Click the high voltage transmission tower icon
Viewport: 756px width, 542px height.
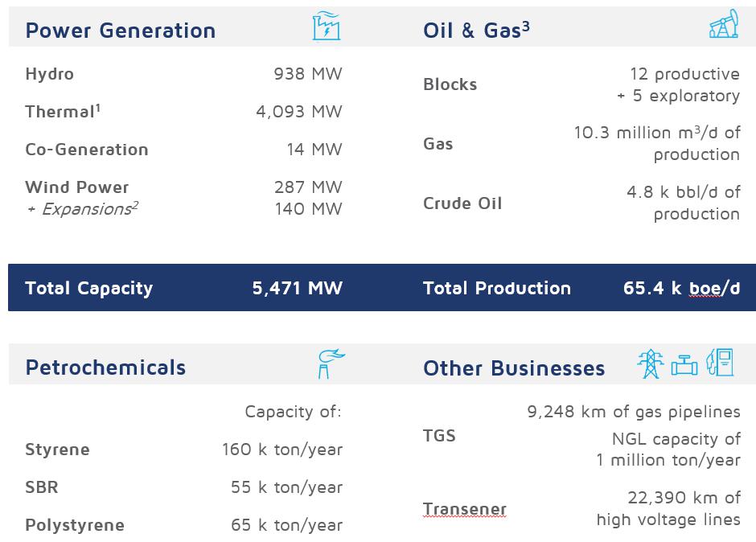pyautogui.click(x=649, y=363)
